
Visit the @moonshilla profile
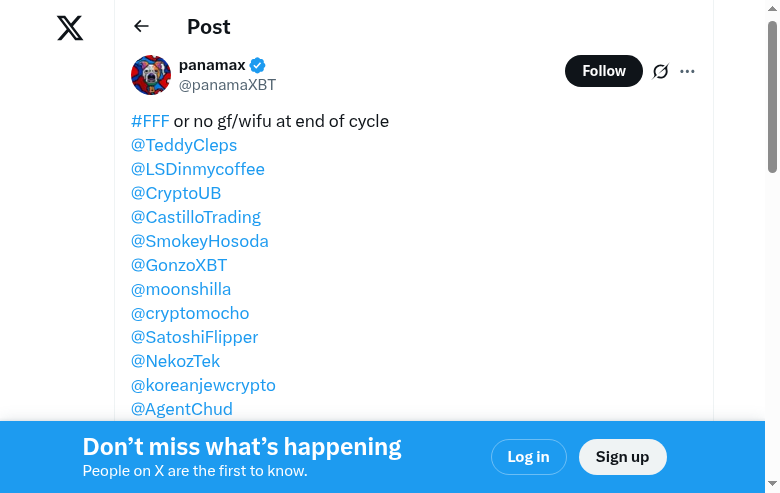(x=181, y=289)
